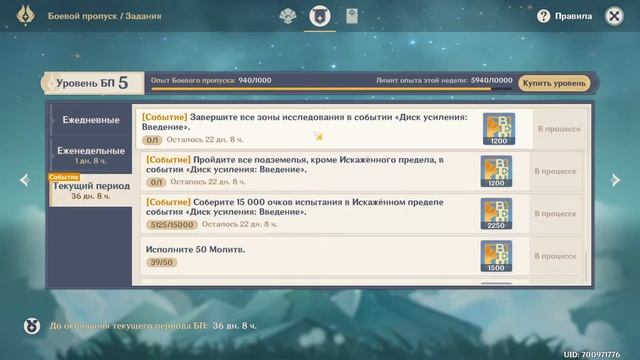640x360 pixels.
Task: Click В процессе for зоны исследования mission
Action: (559, 129)
